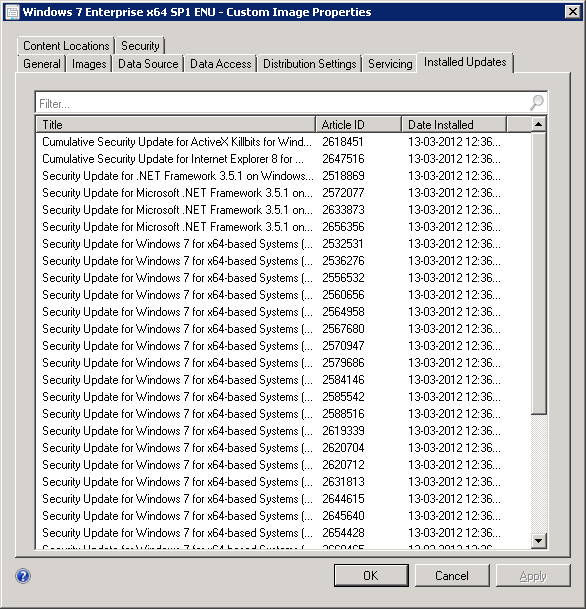Go to the Data Source tab
This screenshot has width=586, height=609.
pos(148,64)
